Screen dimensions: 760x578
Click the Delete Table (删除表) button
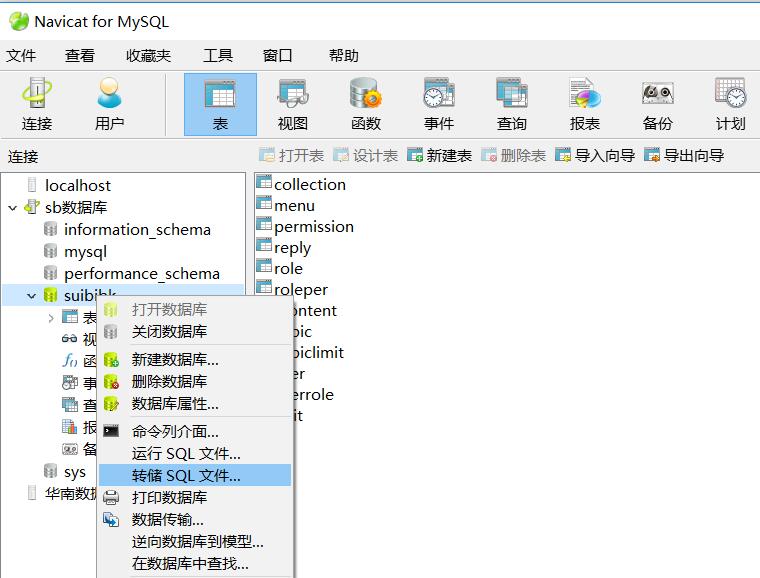(513, 156)
